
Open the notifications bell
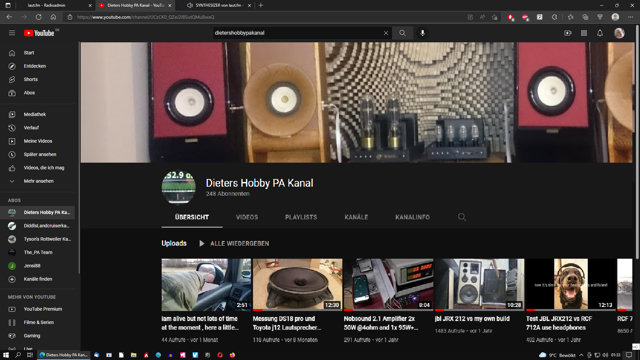pyautogui.click(x=600, y=33)
